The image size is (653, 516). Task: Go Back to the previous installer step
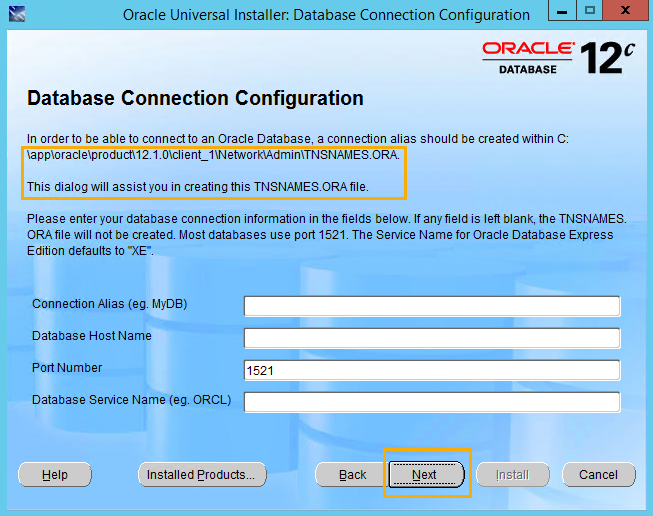[352, 474]
